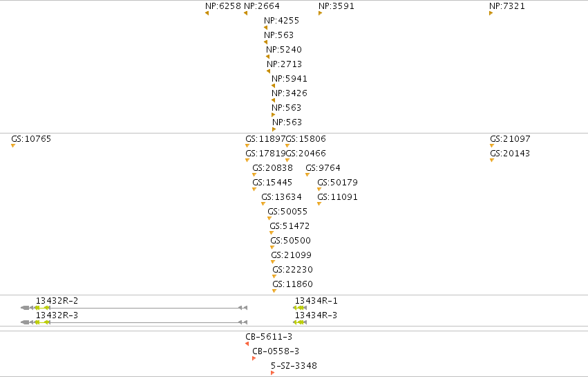The height and width of the screenshot is (377, 588).
Task: Select the GS:21099 feature label
Action: (291, 255)
